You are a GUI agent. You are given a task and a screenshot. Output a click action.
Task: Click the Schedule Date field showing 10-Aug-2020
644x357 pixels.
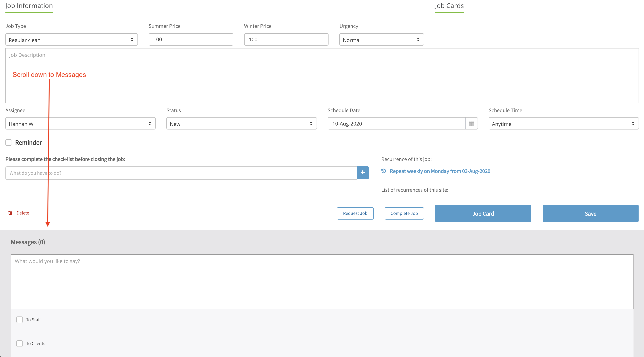point(397,124)
